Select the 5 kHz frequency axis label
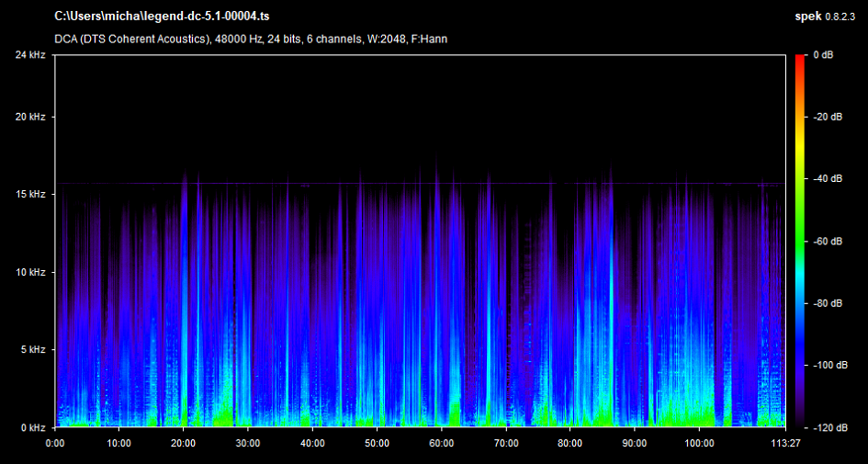The image size is (868, 464). coord(34,350)
